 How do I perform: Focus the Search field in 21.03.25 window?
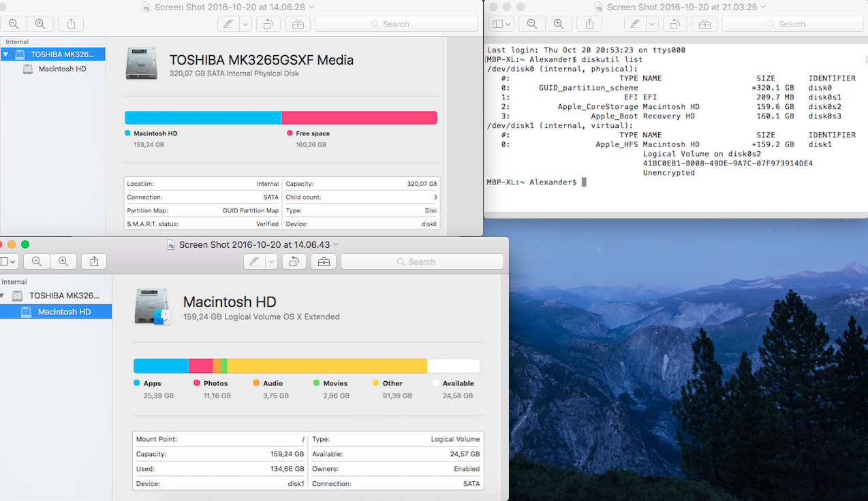792,24
